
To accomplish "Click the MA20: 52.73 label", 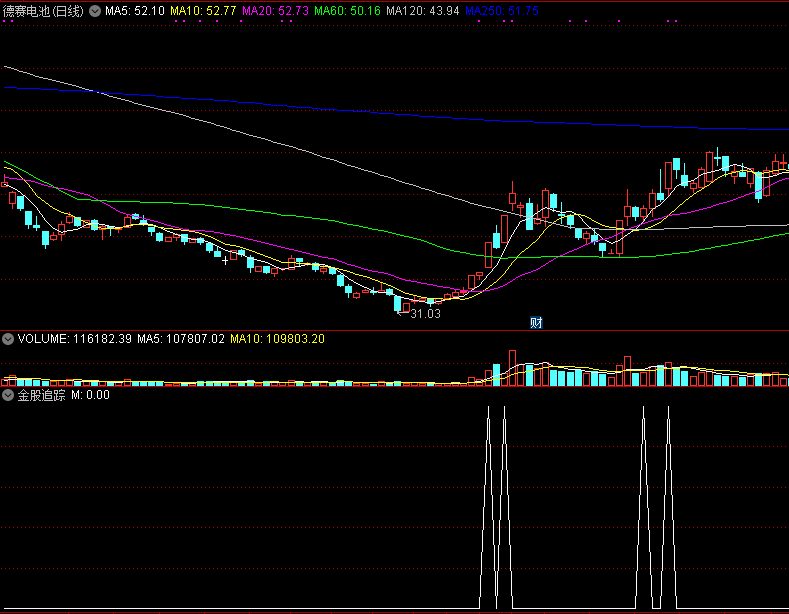I will coord(275,11).
